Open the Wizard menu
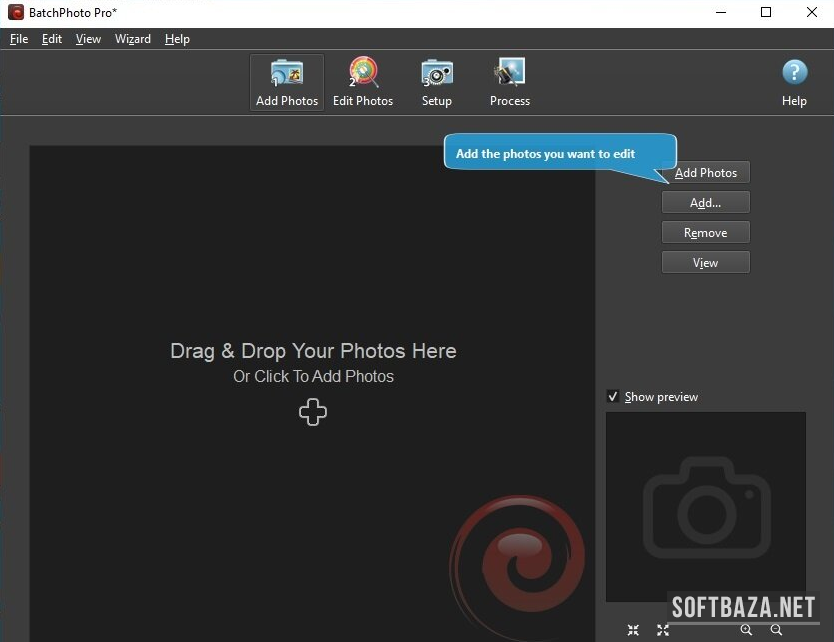Viewport: 834px width, 642px height. (x=133, y=39)
